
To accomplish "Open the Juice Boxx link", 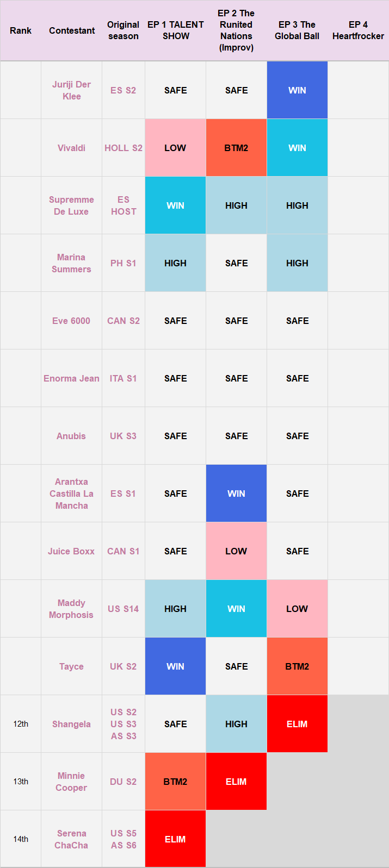I will coord(71,551).
